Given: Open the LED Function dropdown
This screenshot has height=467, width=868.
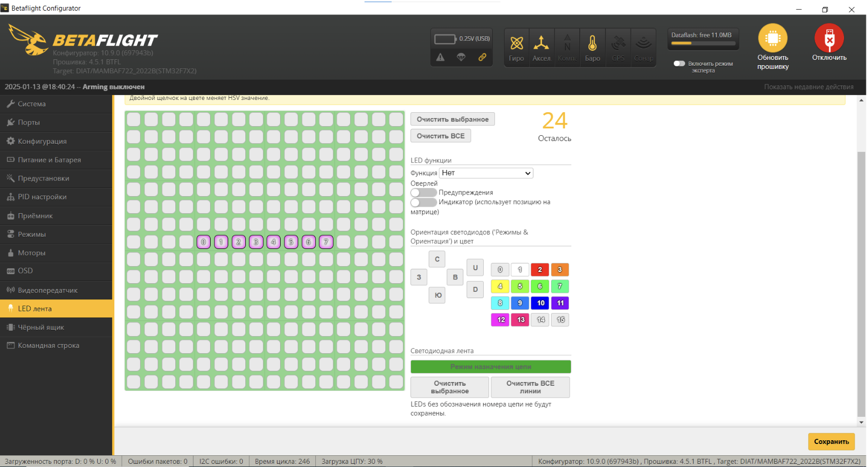Looking at the screenshot, I should pos(486,173).
